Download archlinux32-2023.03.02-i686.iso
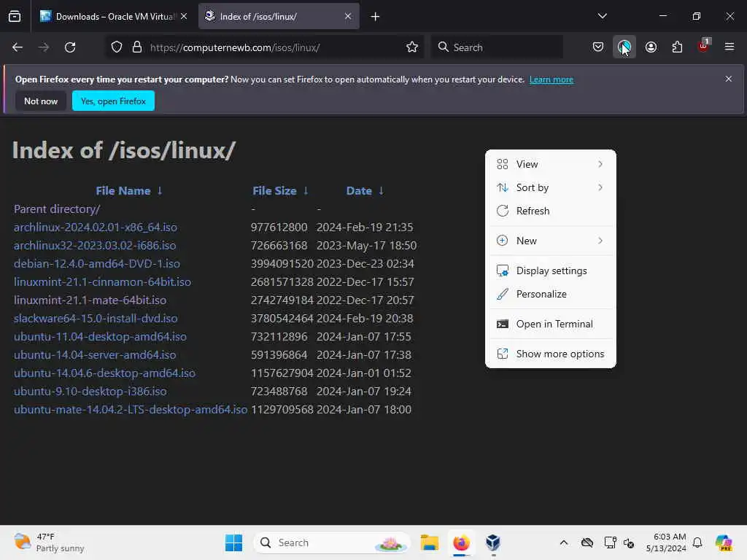 point(95,245)
